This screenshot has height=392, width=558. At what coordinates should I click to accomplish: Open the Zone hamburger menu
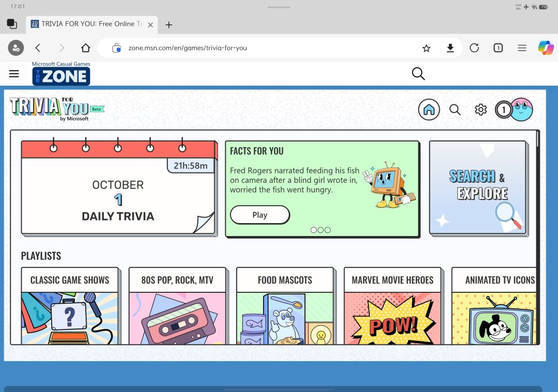pyautogui.click(x=14, y=74)
